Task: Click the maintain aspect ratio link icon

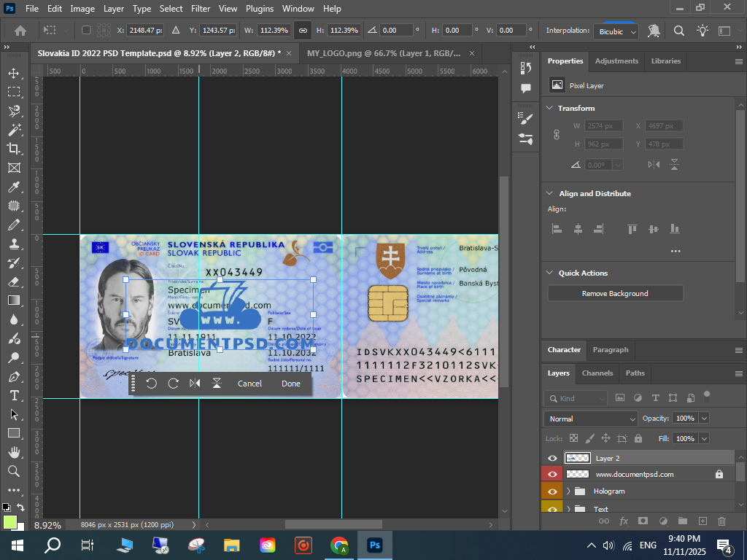Action: click(302, 31)
